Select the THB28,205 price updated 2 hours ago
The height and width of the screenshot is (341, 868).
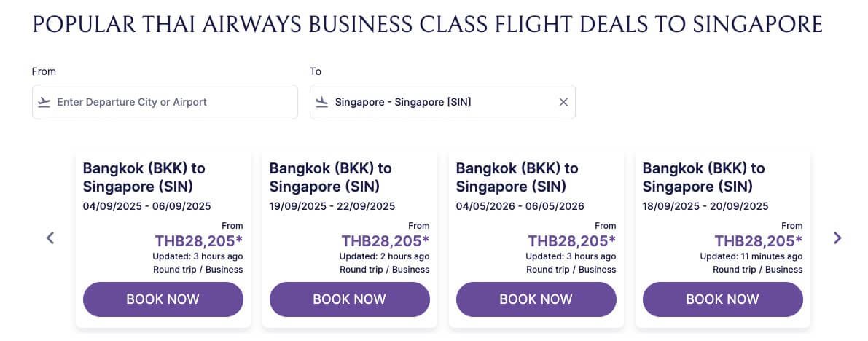pyautogui.click(x=385, y=241)
